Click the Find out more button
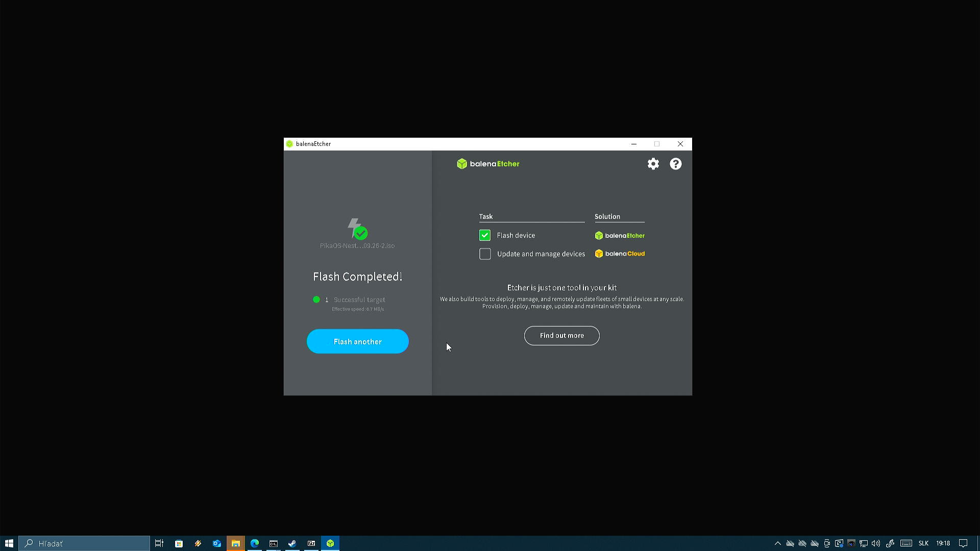Image resolution: width=980 pixels, height=551 pixels. tap(561, 336)
